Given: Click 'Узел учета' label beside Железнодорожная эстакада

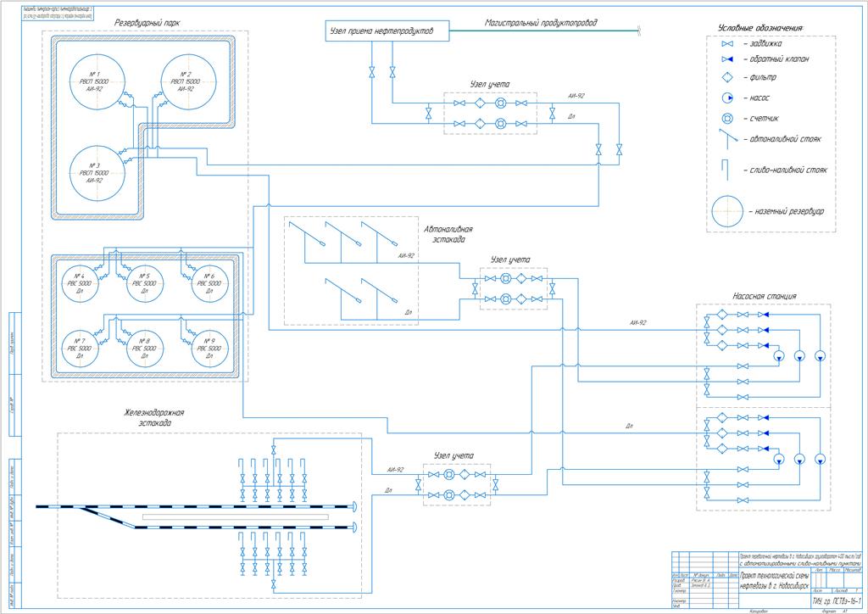Looking at the screenshot, I should 454,456.
